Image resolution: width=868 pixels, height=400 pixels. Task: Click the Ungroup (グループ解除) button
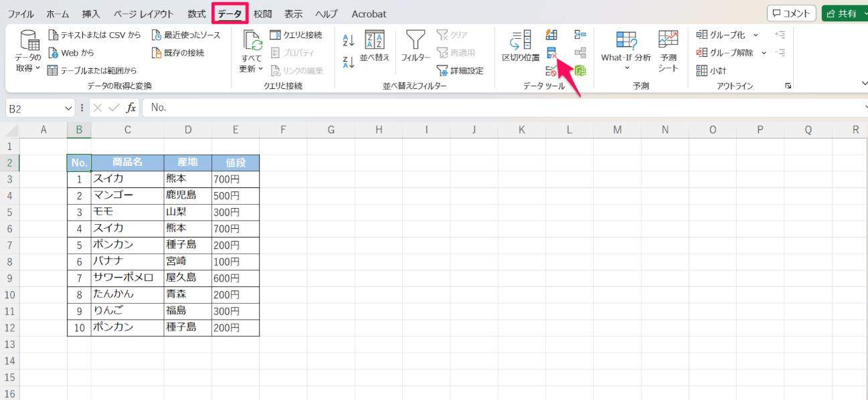click(x=725, y=52)
